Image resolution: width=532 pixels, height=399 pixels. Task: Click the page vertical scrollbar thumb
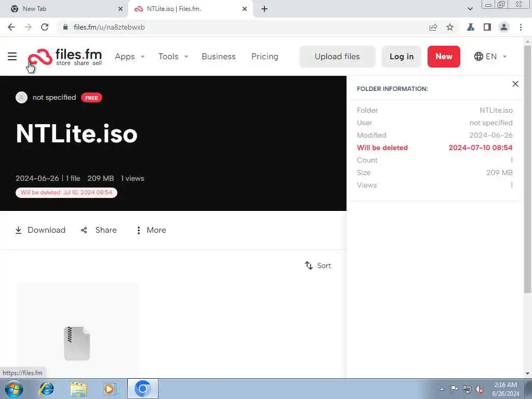(527, 169)
